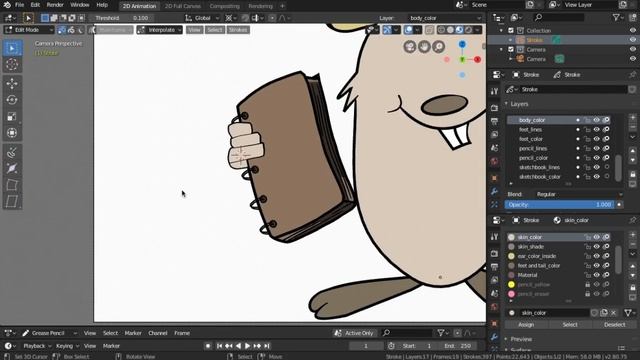
Task: Open the Layer body_color dropdown
Action: tap(445, 18)
